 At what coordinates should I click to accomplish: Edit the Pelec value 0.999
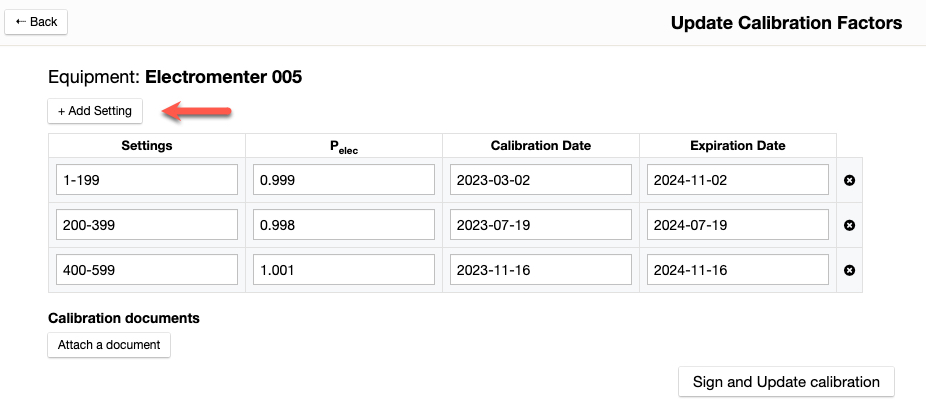(344, 180)
